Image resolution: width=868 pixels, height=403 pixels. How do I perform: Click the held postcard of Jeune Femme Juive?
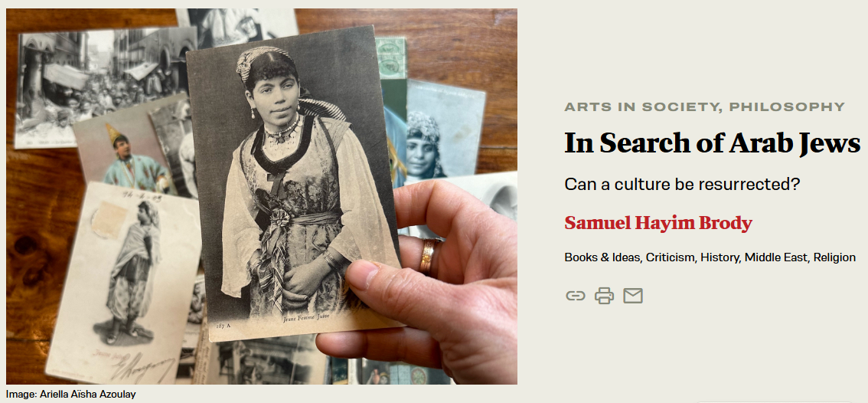[x=292, y=183]
